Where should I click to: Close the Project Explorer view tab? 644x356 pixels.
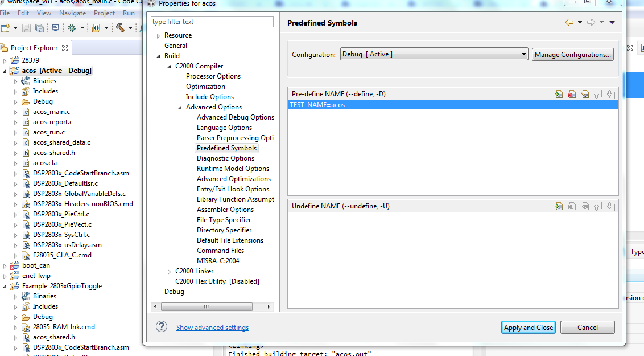pos(64,48)
